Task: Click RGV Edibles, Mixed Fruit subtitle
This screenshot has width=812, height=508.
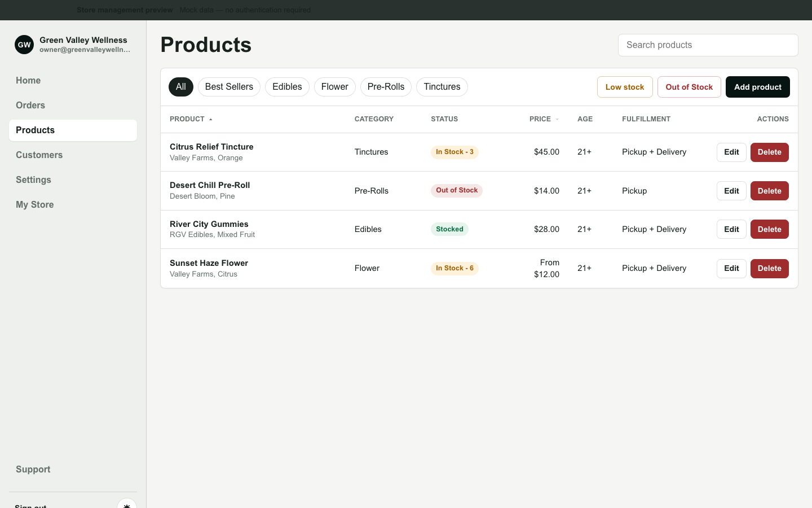Action: [x=212, y=235]
